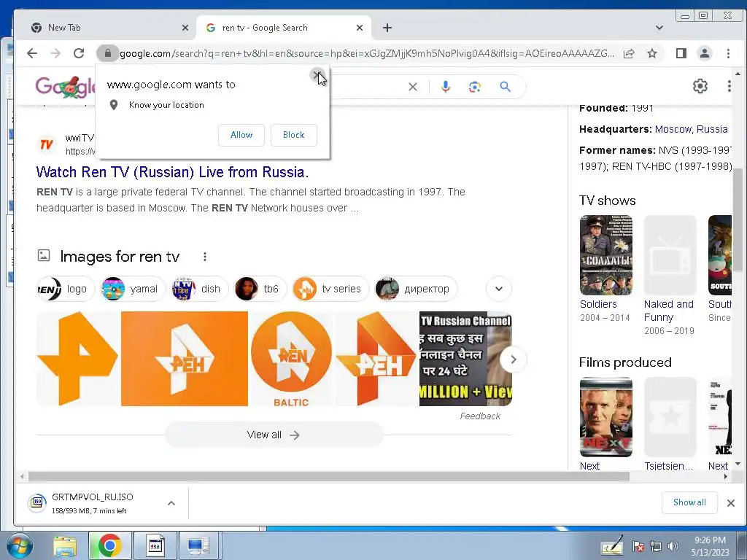The height and width of the screenshot is (560, 747).
Task: Close the ren tv Google Search tab
Action: tap(360, 28)
